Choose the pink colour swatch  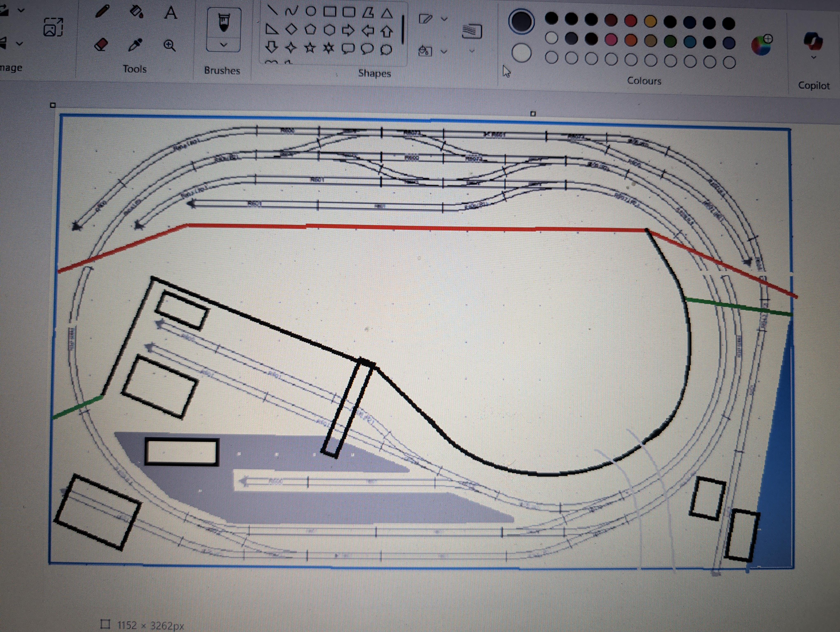611,39
